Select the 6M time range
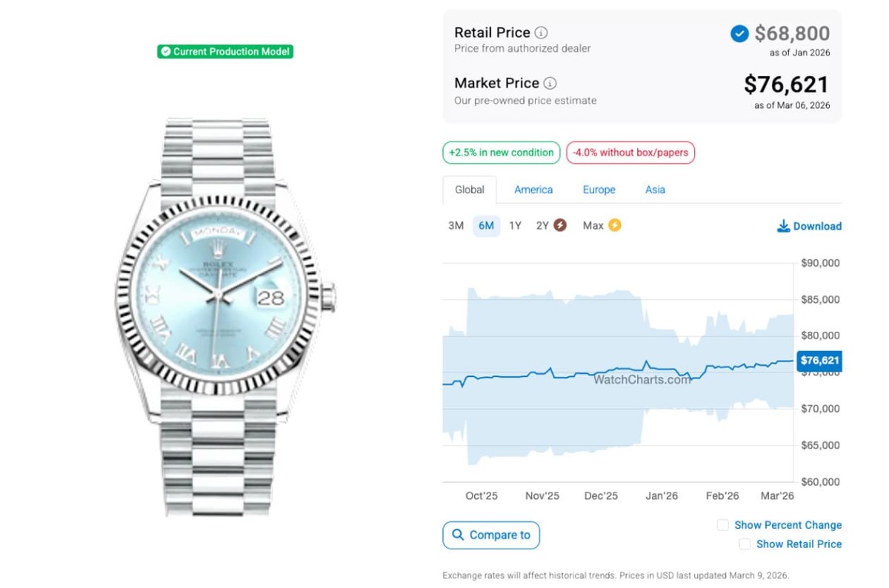The width and height of the screenshot is (889, 588). tap(486, 226)
